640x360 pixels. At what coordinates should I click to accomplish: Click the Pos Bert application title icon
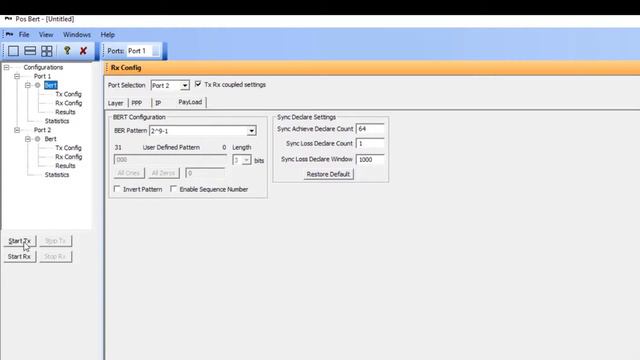(x=8, y=19)
